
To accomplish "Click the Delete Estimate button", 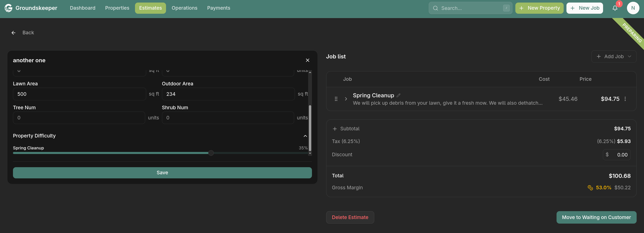I will tap(350, 217).
